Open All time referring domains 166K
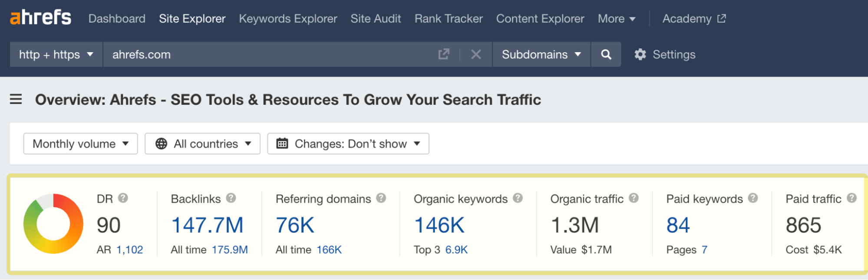Viewport: 868px width, 280px height. pyautogui.click(x=329, y=250)
